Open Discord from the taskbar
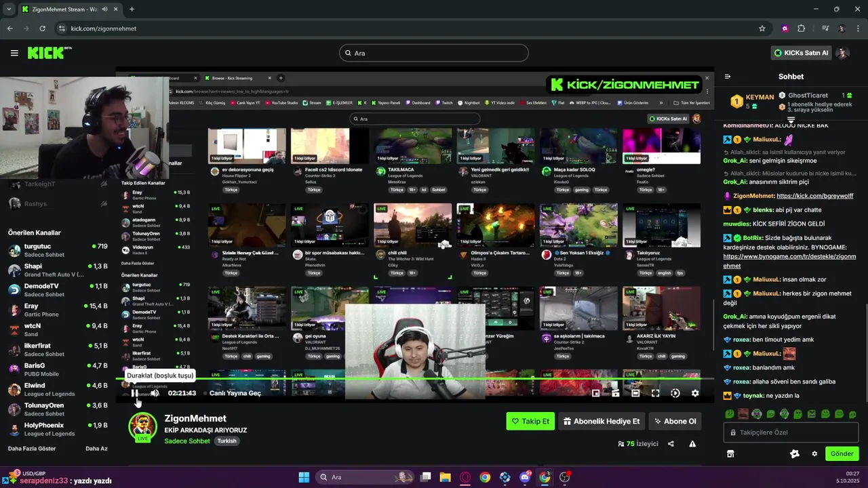This screenshot has width=868, height=488. coord(525,477)
